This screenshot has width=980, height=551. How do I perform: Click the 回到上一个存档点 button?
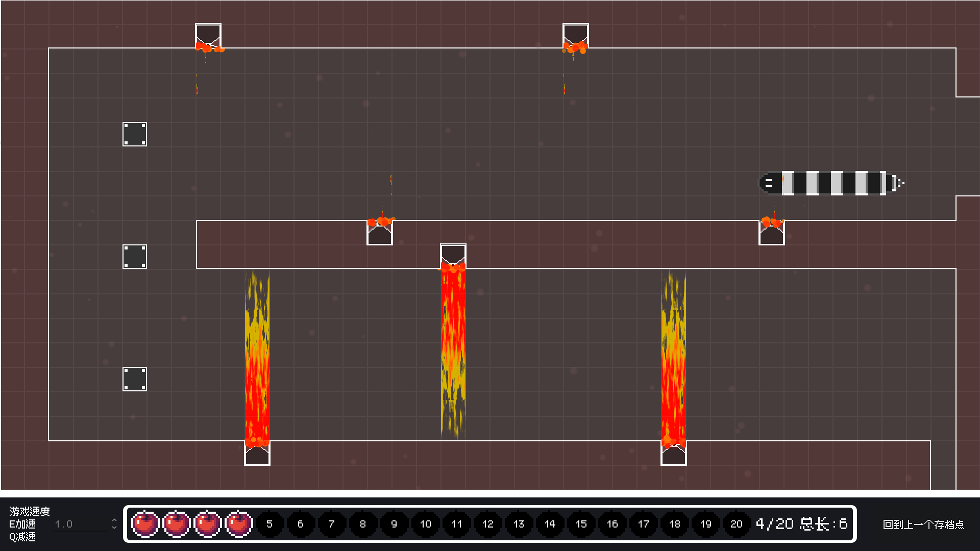tap(923, 524)
